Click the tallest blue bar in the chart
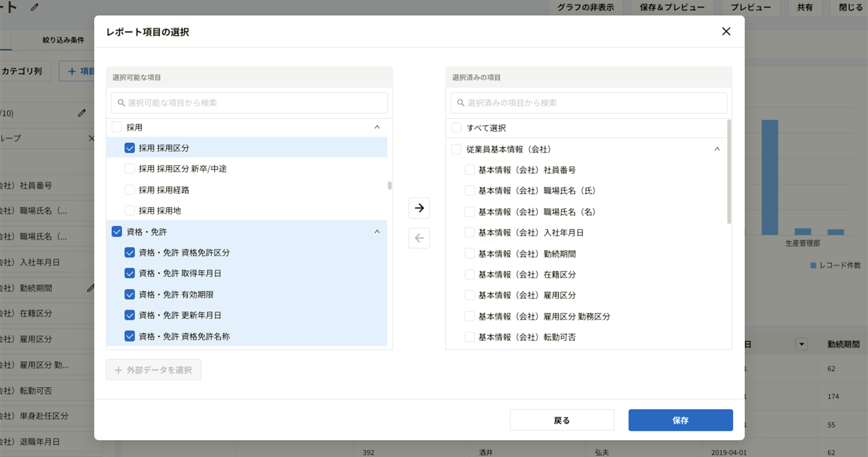The image size is (868, 457). 770,177
